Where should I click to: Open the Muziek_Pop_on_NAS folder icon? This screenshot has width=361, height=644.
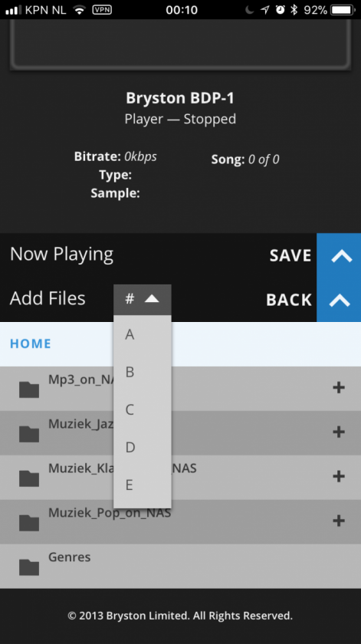tap(29, 523)
